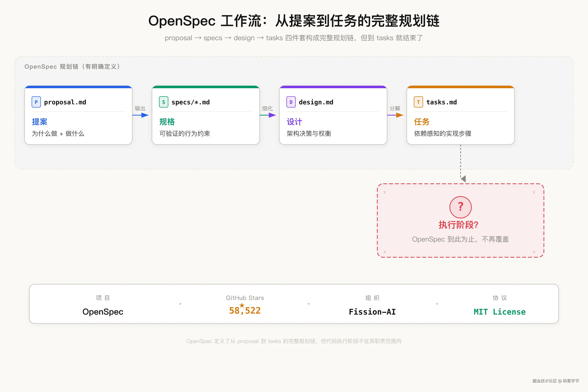The height and width of the screenshot is (392, 588).
Task: Click the text 为什么做 + 做什么
Action: (58, 133)
